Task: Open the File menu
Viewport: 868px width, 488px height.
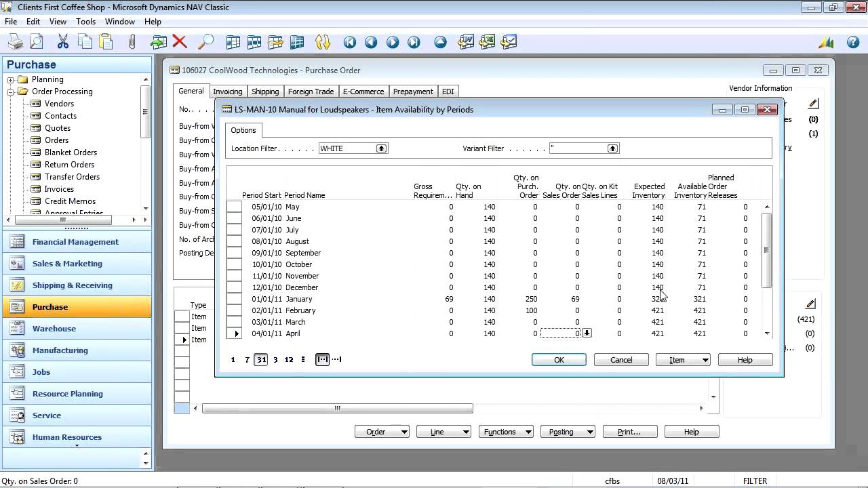Action: (11, 22)
